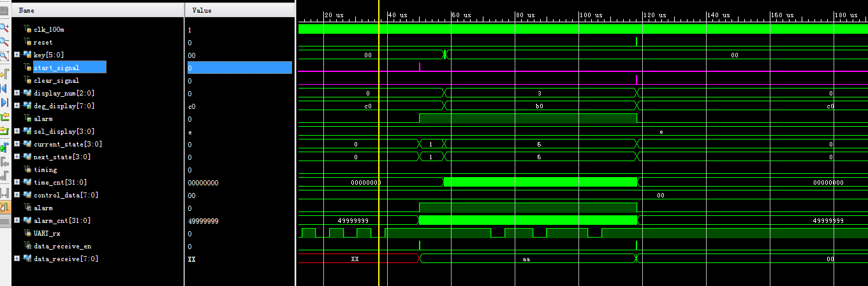Click the Zoom In magnifier icon
This screenshot has height=286, width=868.
[4, 27]
